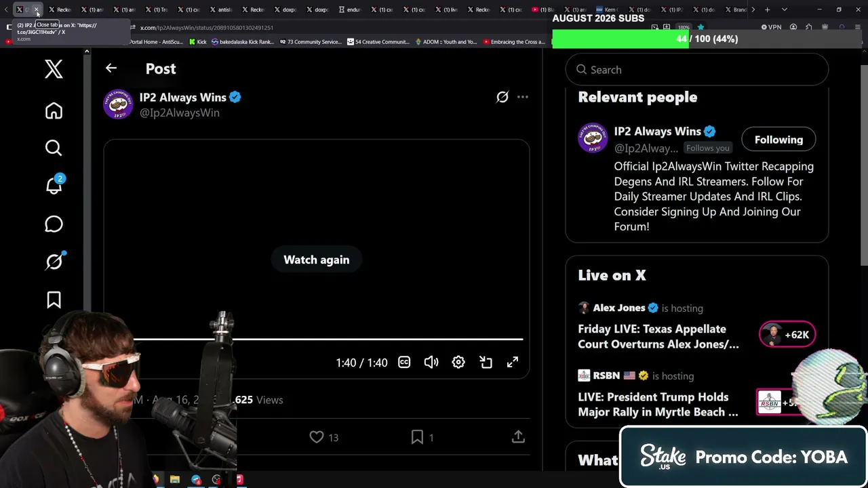Switch to the '(1) Tro' browser tab
This screenshot has height=488, width=868.
(157, 9)
